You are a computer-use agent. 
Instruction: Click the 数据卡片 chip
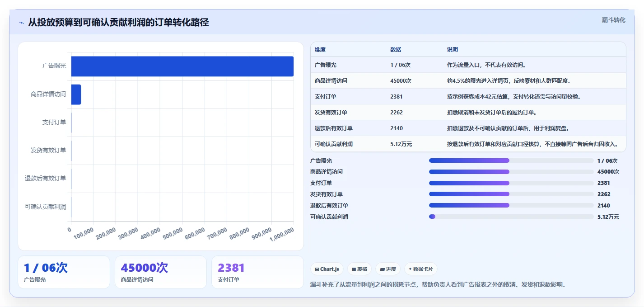pyautogui.click(x=421, y=269)
